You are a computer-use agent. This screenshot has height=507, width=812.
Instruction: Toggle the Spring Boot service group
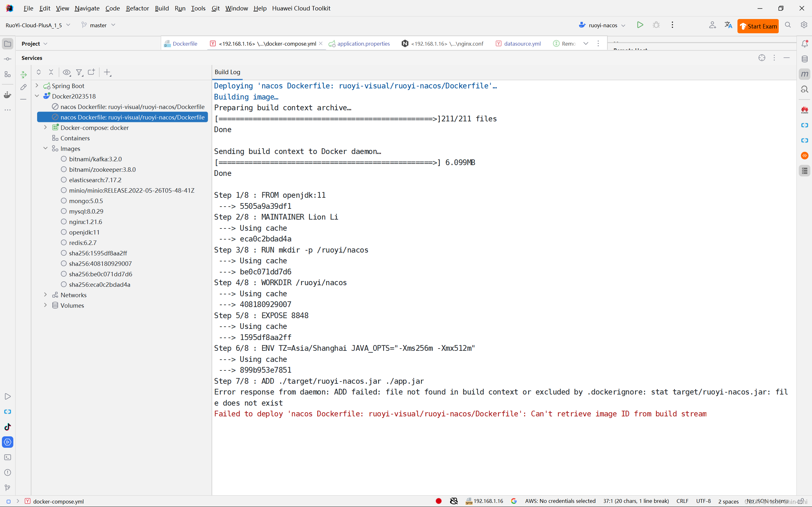37,85
